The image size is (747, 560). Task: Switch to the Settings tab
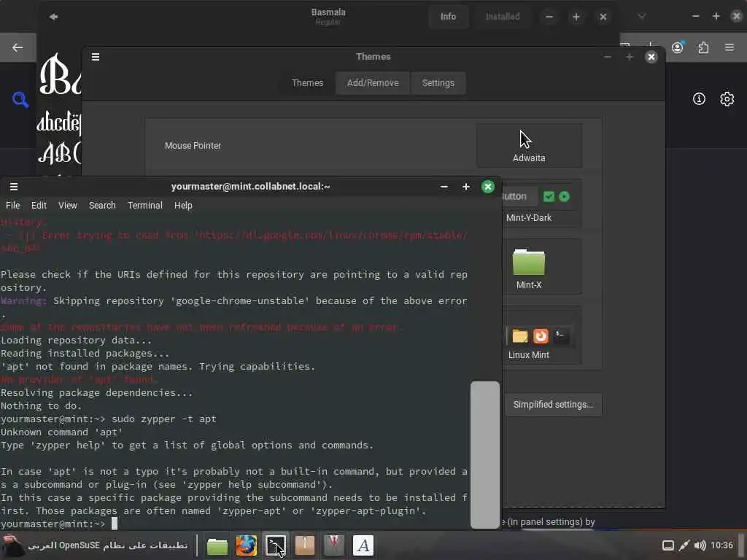click(438, 83)
